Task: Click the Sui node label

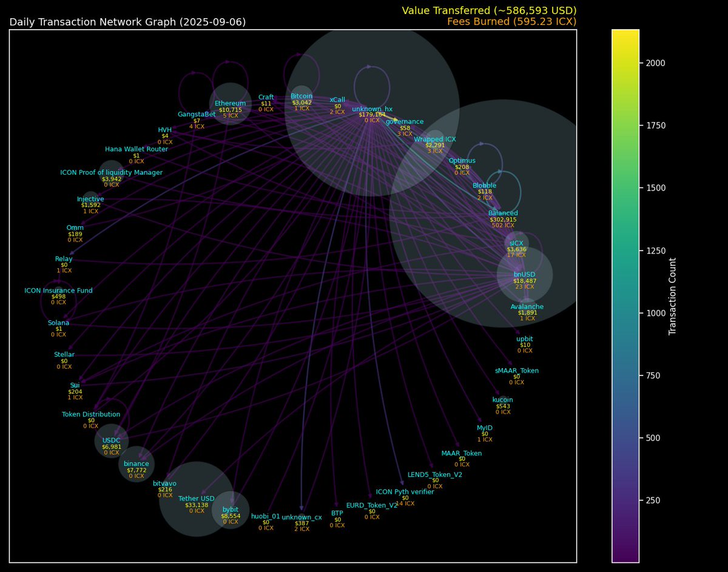Action: pos(75,385)
